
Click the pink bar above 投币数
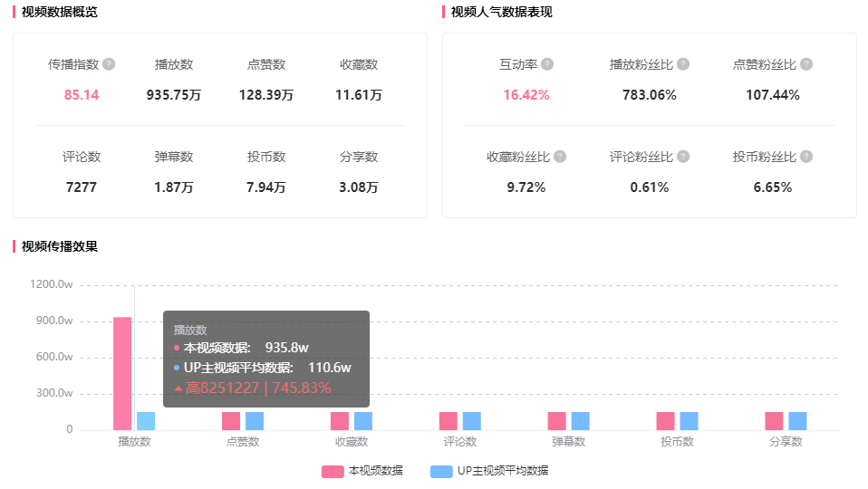(666, 421)
